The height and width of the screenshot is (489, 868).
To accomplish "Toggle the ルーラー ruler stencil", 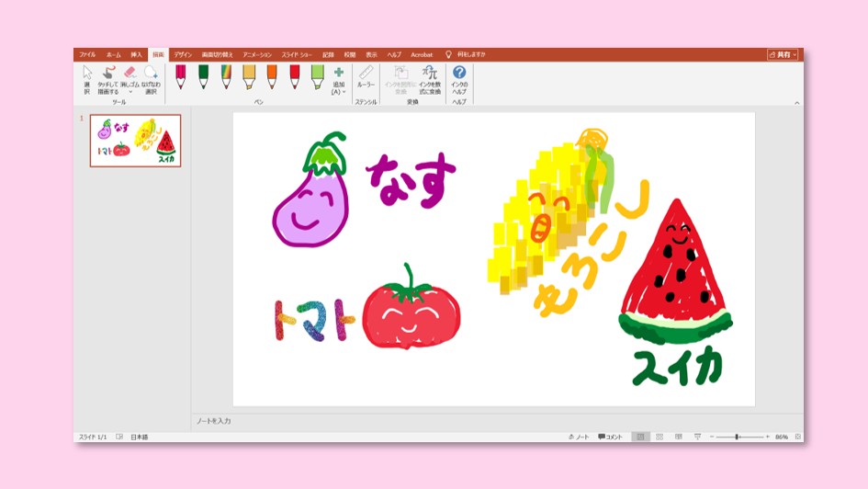I will 366,77.
